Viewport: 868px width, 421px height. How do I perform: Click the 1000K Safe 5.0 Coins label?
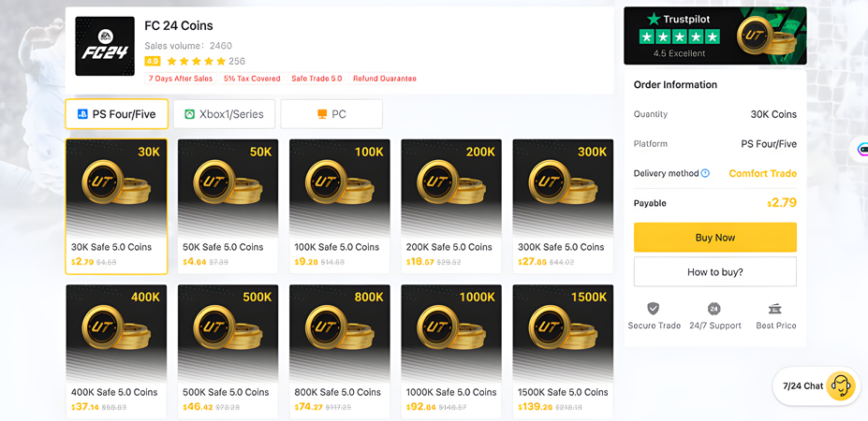451,392
